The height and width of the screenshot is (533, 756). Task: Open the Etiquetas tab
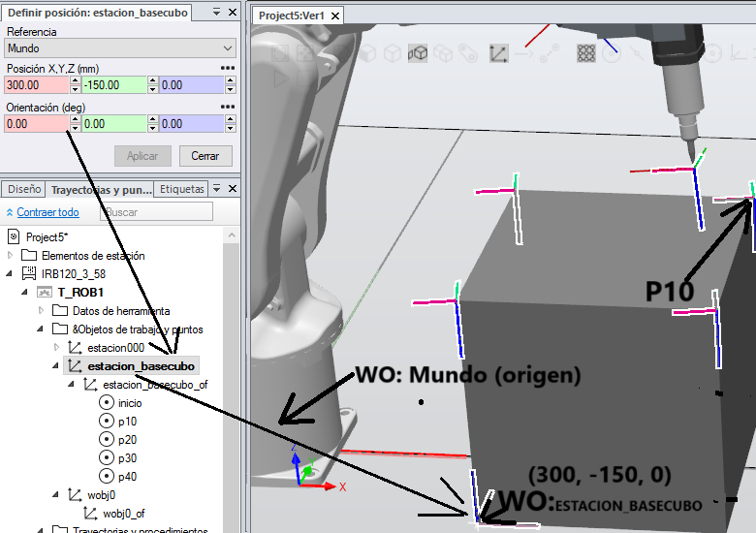(182, 189)
